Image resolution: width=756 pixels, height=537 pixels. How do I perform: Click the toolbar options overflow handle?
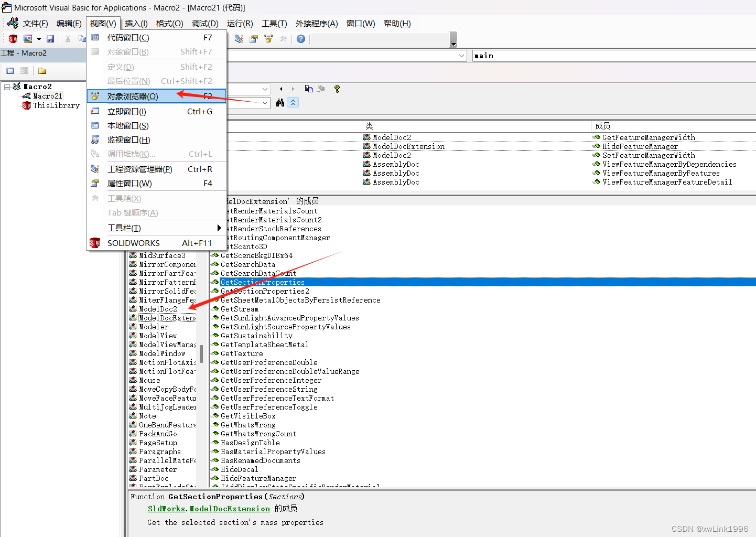point(453,40)
